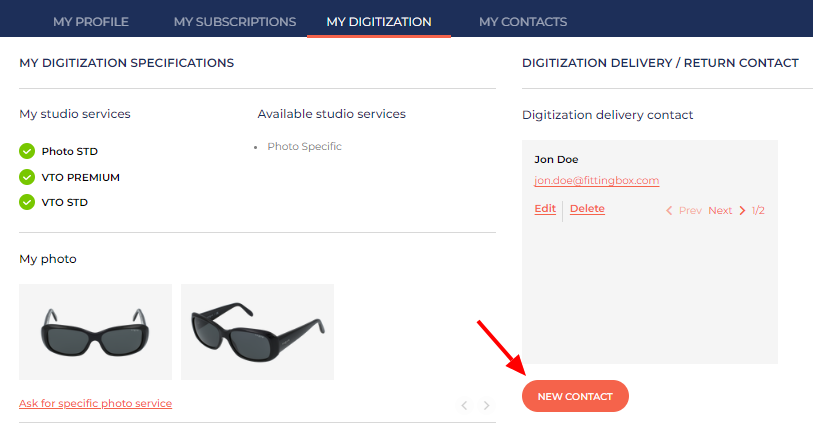This screenshot has height=438, width=813.
Task: Open the front-view sunglasses photo
Action: (x=95, y=332)
